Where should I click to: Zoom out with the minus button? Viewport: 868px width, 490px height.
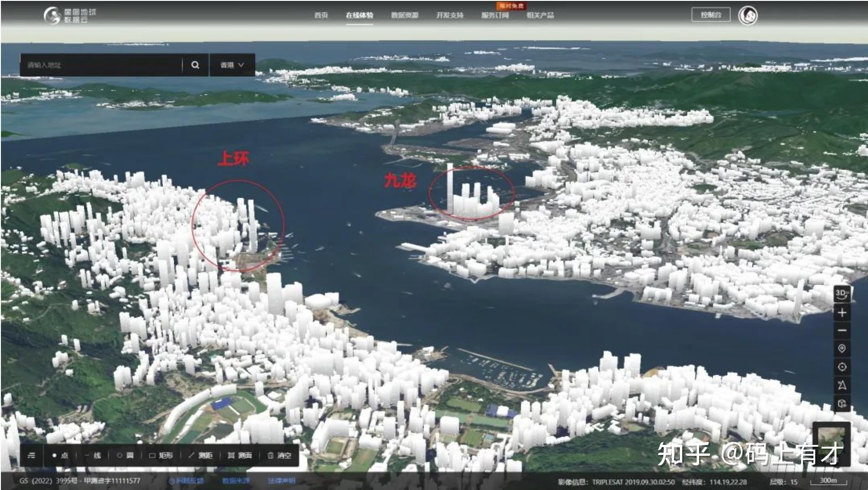point(842,330)
